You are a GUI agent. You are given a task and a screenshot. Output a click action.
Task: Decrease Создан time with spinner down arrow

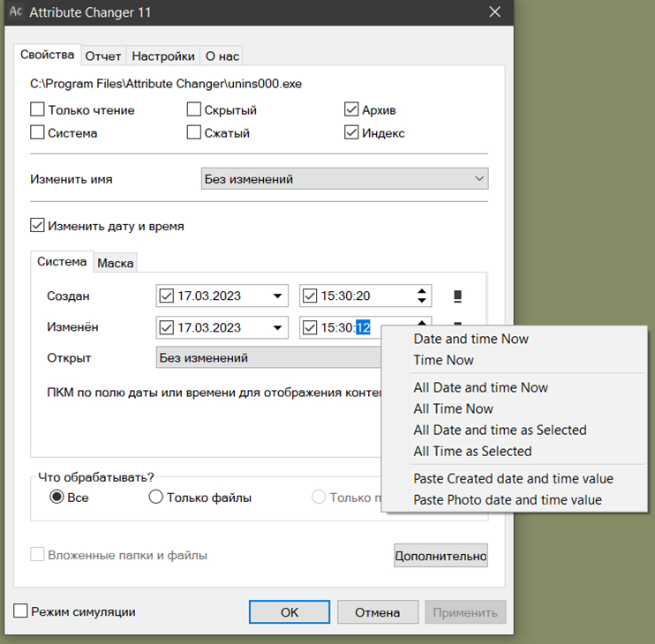(x=423, y=301)
